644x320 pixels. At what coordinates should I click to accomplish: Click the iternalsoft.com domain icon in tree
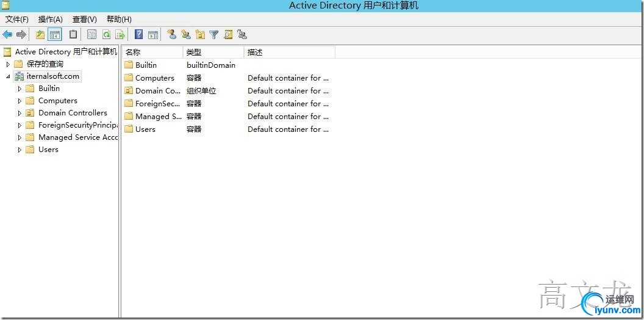pos(20,76)
